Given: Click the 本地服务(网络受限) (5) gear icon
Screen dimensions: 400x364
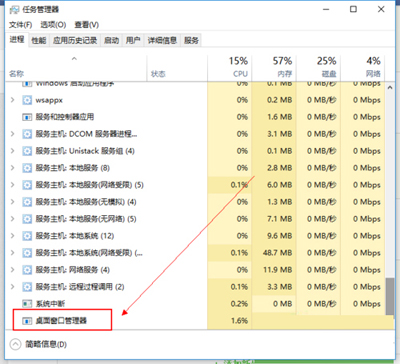Looking at the screenshot, I should tap(27, 185).
